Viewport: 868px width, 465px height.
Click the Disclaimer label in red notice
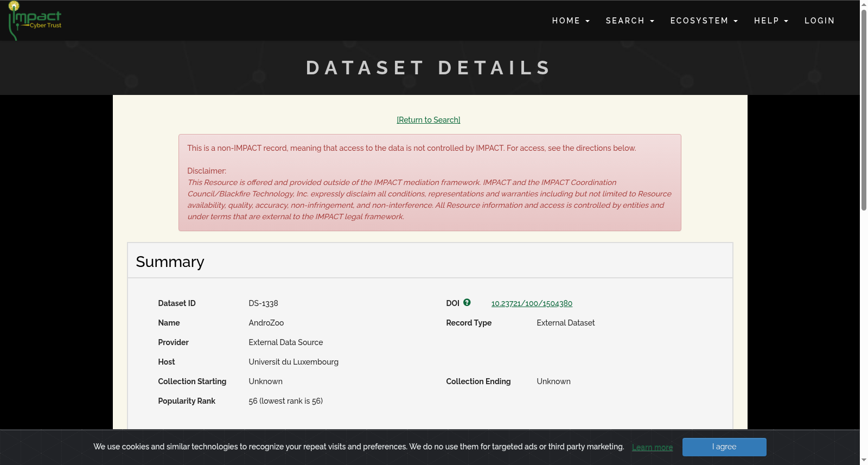coord(207,171)
